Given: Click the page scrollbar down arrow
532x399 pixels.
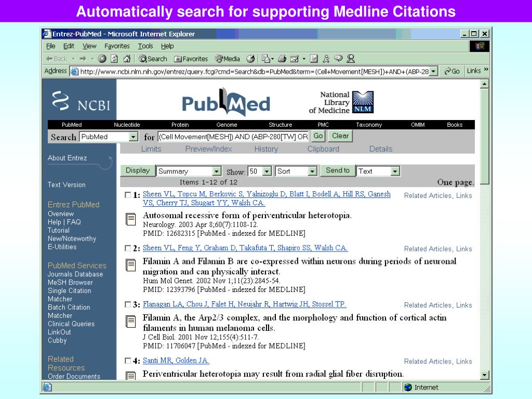Looking at the screenshot, I should [x=485, y=375].
